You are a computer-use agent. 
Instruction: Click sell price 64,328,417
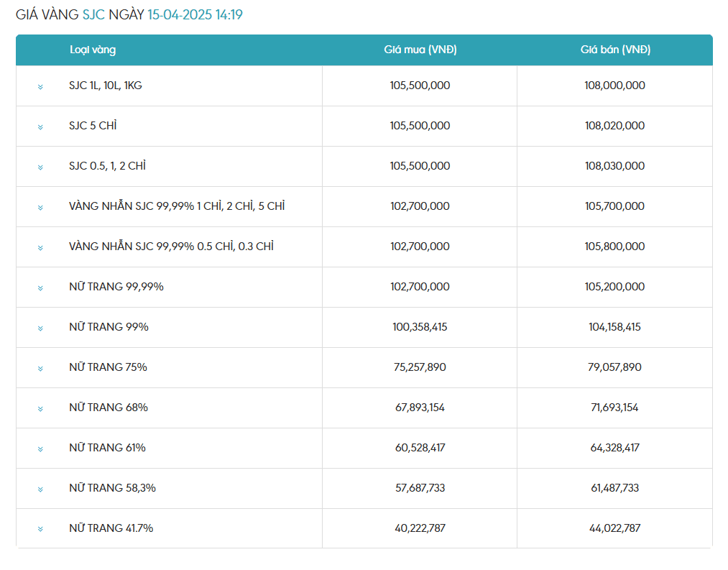(614, 447)
